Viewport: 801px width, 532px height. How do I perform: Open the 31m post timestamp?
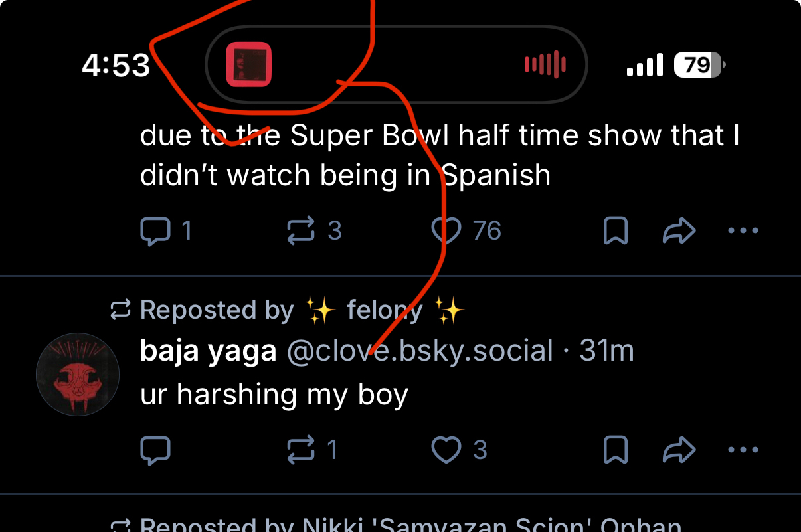pyautogui.click(x=606, y=351)
